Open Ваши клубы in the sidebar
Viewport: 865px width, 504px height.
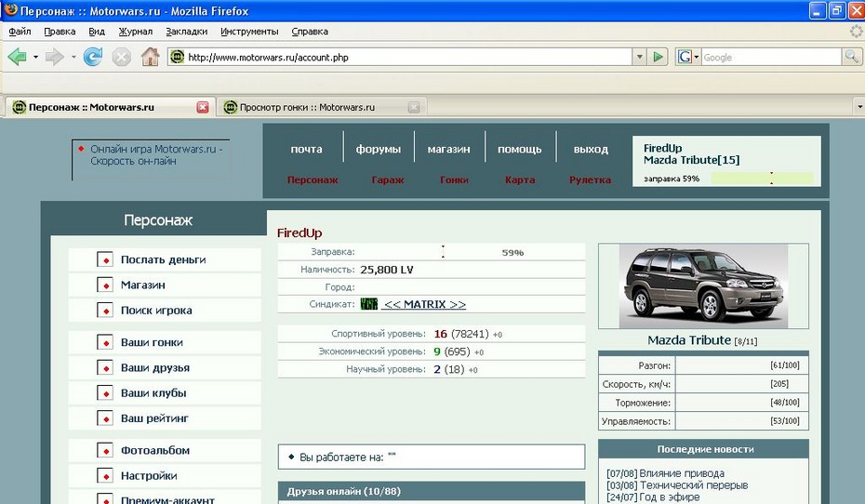[x=153, y=393]
